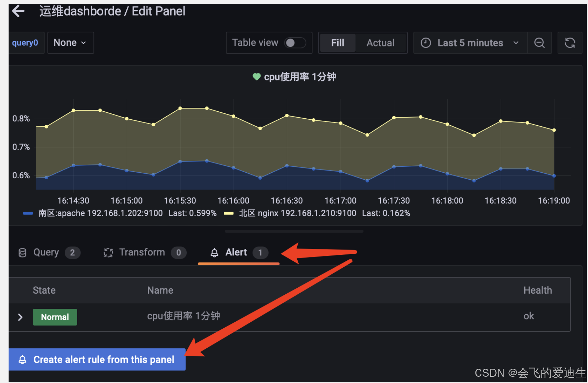The width and height of the screenshot is (588, 383).
Task: Click the cpu使用率 1分钟 rule name in table
Action: point(183,316)
